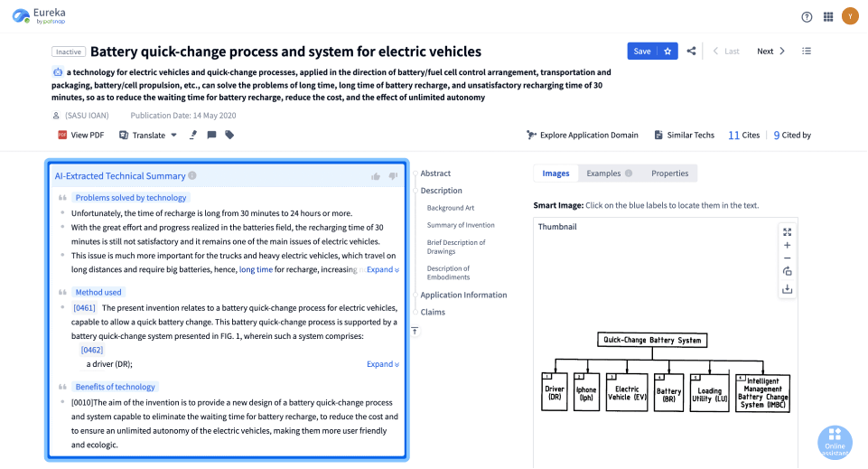Click the info badge next to Examples

tap(629, 174)
